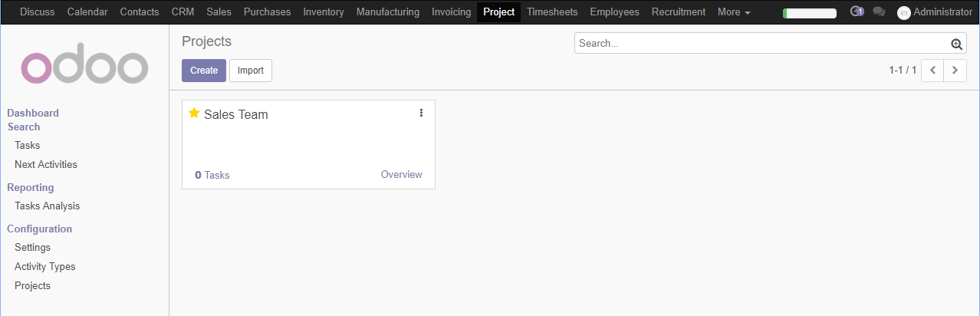This screenshot has width=980, height=316.
Task: Click the Configuration section header
Action: [x=40, y=229]
